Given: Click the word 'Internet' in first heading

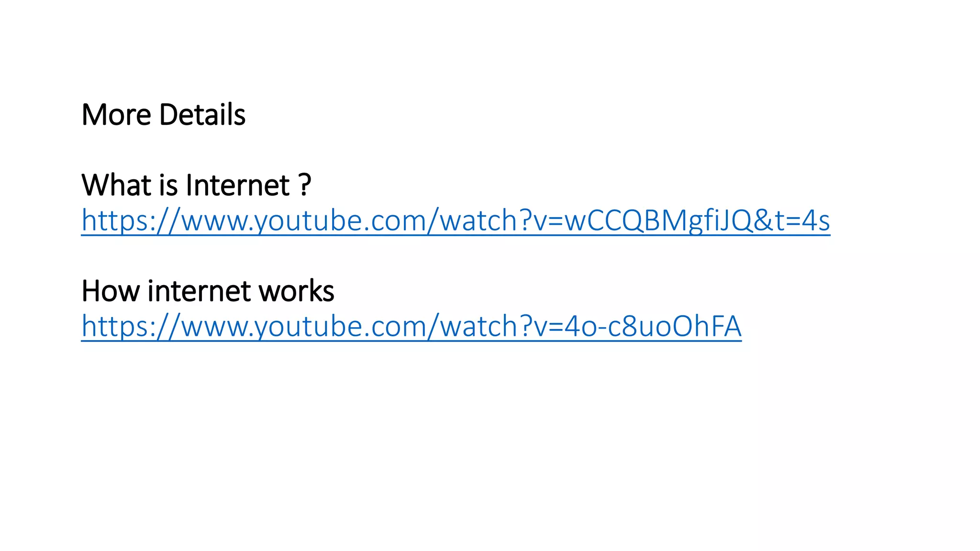Looking at the screenshot, I should pos(237,185).
